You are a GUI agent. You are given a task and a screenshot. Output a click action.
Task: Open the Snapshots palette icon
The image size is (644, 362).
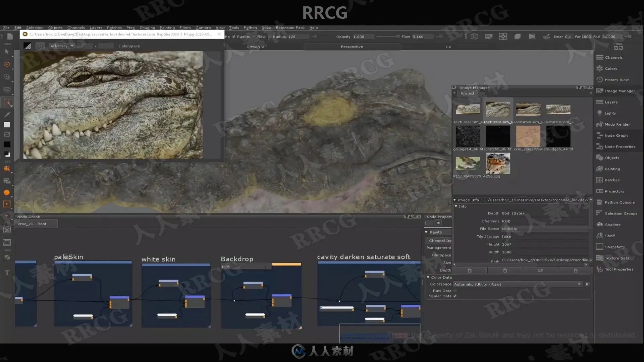pos(600,247)
